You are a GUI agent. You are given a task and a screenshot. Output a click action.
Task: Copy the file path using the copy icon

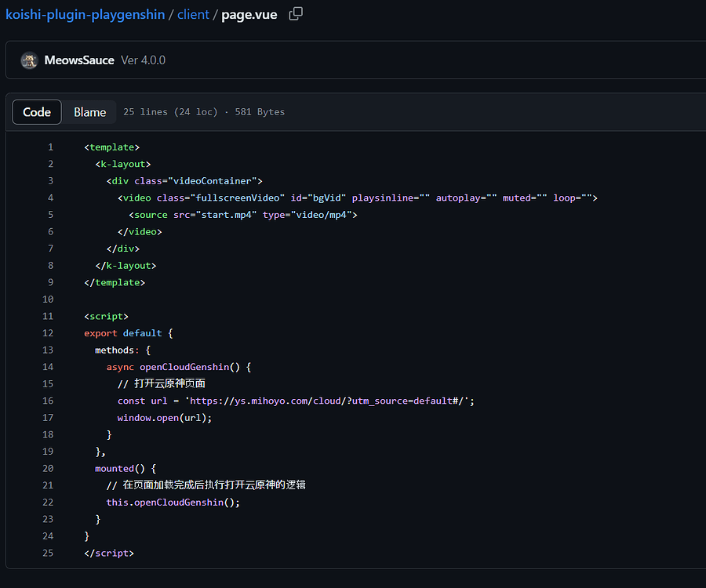tap(296, 14)
